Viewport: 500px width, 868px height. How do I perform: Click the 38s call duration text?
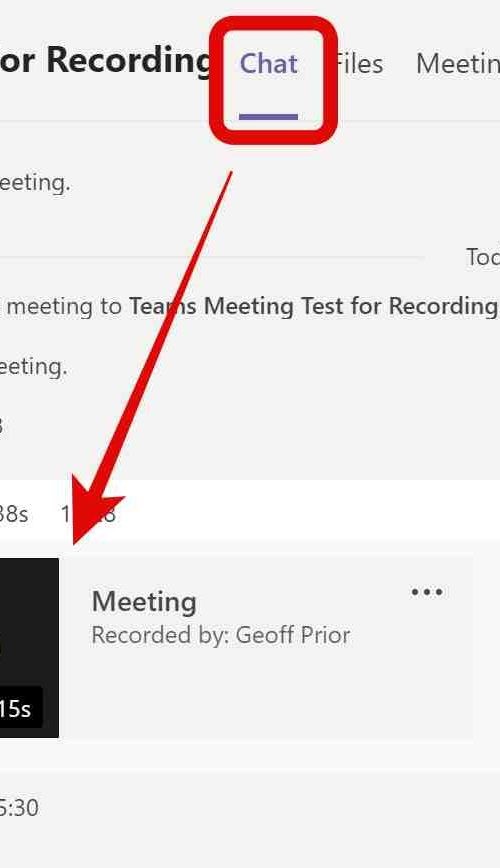(x=14, y=514)
